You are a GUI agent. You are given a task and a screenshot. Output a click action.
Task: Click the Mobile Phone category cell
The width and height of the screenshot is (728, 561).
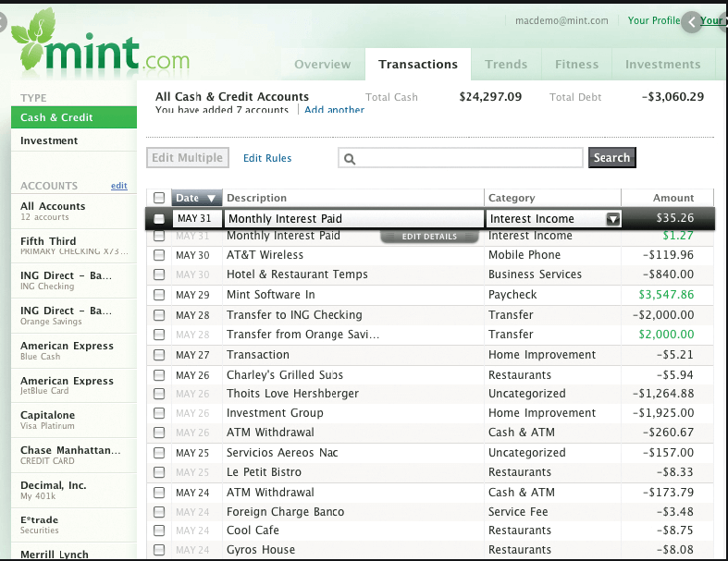click(524, 255)
